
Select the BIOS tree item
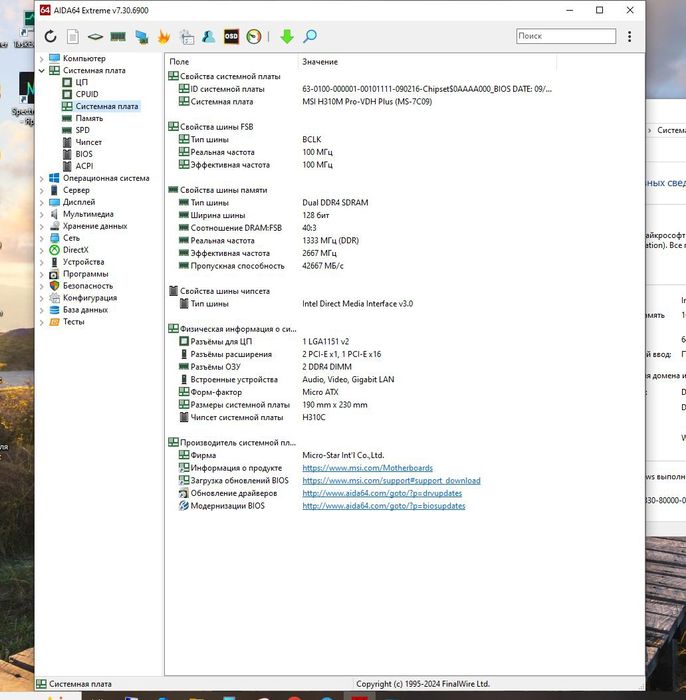pyautogui.click(x=84, y=154)
